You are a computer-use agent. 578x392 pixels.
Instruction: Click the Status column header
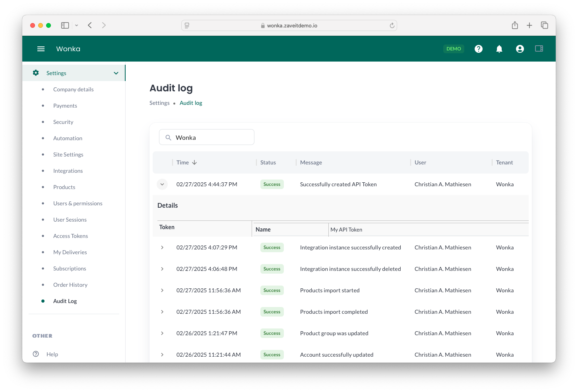(x=268, y=162)
